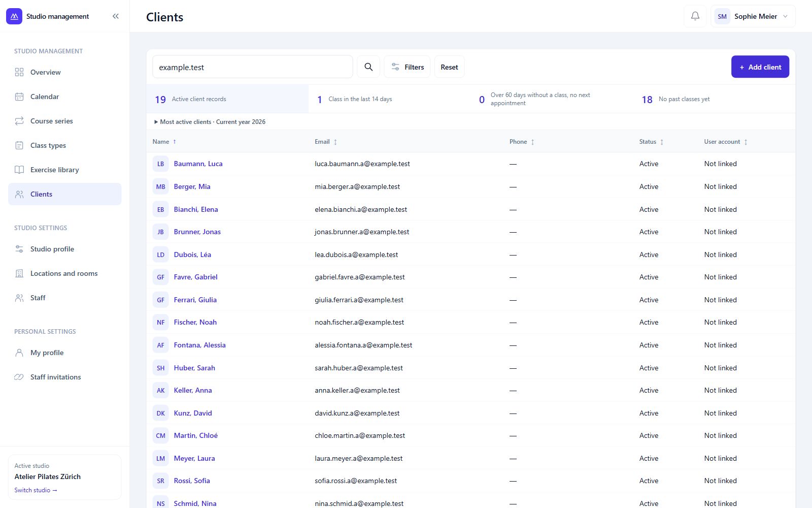The height and width of the screenshot is (508, 812).
Task: Click the MB avatar for Berger, Mia
Action: pos(160,186)
